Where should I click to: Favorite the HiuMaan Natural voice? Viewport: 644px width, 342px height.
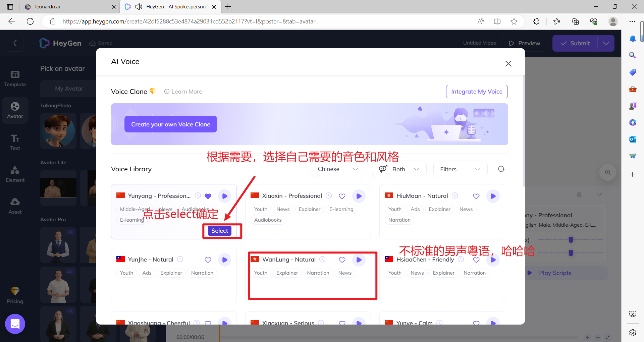coord(476,196)
